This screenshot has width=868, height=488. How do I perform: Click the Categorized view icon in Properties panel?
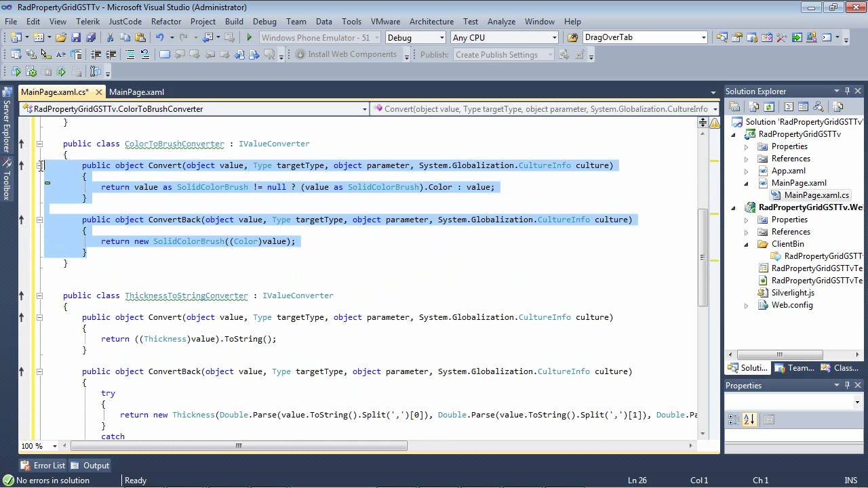[x=734, y=420]
